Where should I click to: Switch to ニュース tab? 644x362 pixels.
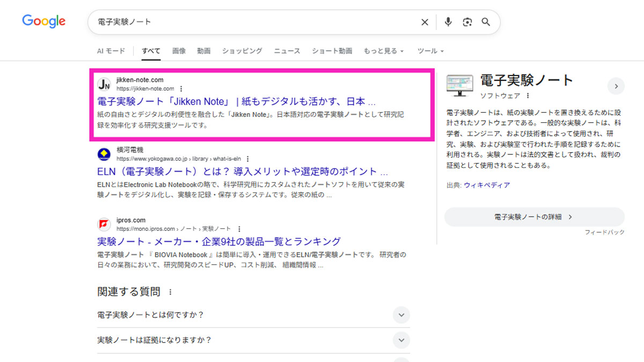tap(287, 51)
